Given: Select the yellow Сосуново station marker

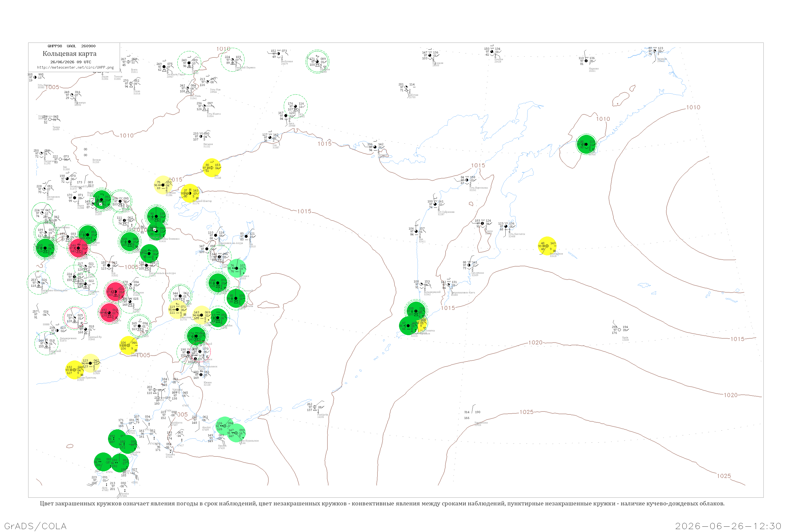Looking at the screenshot, I should pyautogui.click(x=128, y=345).
